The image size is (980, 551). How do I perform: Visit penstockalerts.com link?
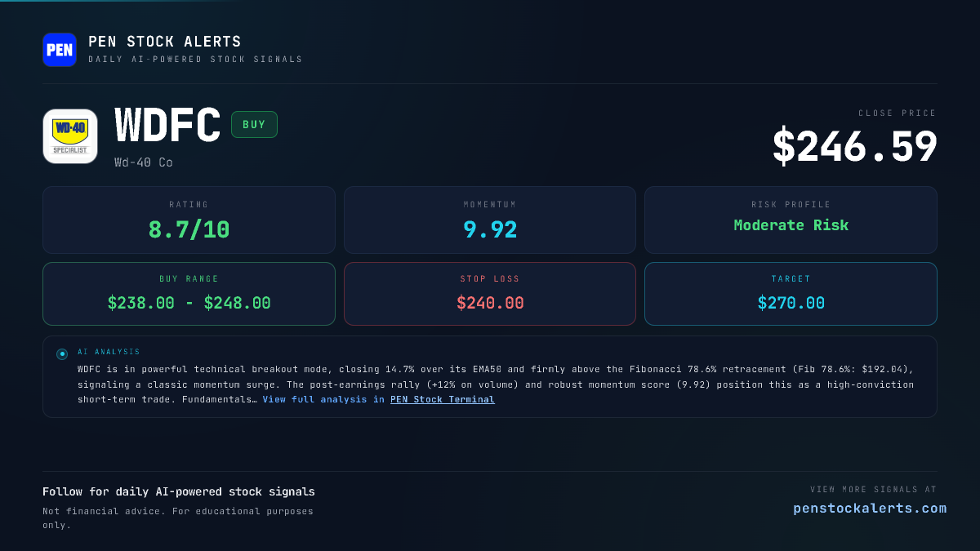click(870, 509)
